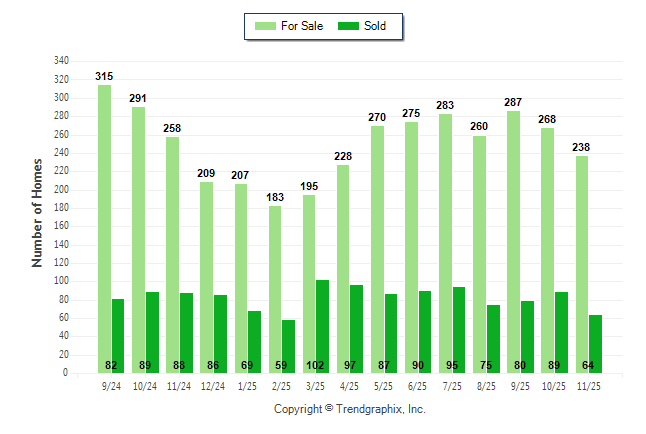This screenshot has width=646, height=434.
Task: Click the Sold legend color swatch
Action: [350, 26]
